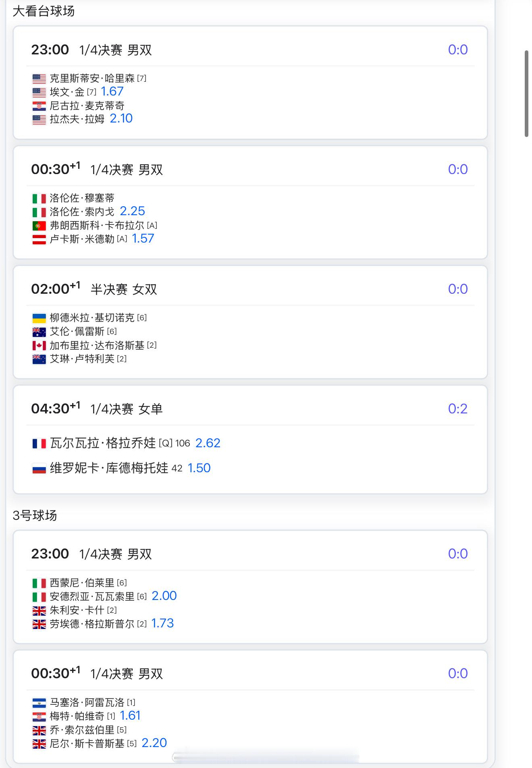Image resolution: width=532 pixels, height=768 pixels.
Task: Click the French flag beside 瓦尔瓦拉·格拉乔娃
Action: [x=39, y=444]
